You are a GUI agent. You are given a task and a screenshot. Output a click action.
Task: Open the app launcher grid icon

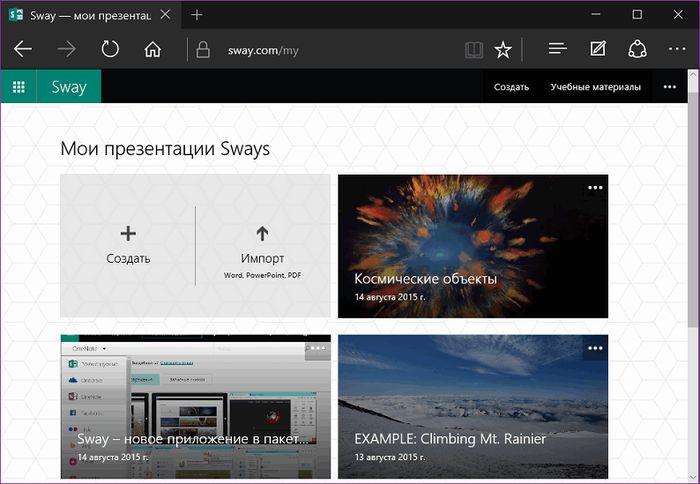tap(19, 87)
